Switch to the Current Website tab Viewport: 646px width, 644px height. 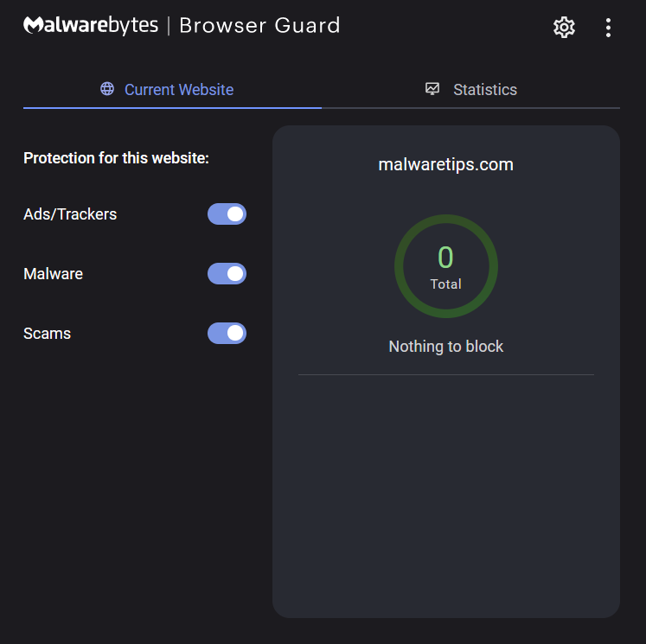[x=173, y=90]
